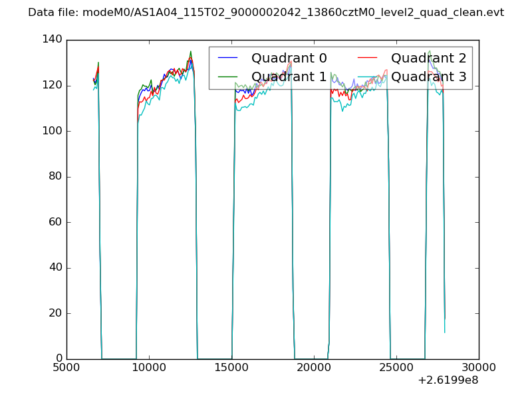Image resolution: width=532 pixels, height=399 pixels.
Task: Select the Quadrant 1 legend label
Action: [x=289, y=77]
